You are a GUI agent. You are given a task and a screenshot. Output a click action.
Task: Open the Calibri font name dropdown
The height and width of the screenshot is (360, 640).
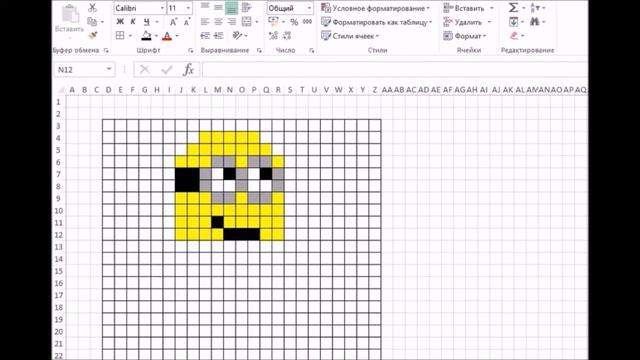click(x=162, y=8)
